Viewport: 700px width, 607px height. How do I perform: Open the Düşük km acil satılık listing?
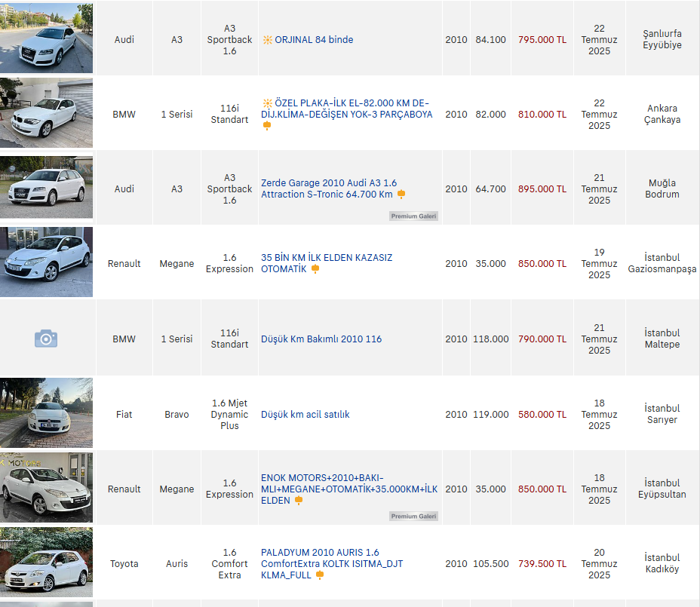coord(305,415)
